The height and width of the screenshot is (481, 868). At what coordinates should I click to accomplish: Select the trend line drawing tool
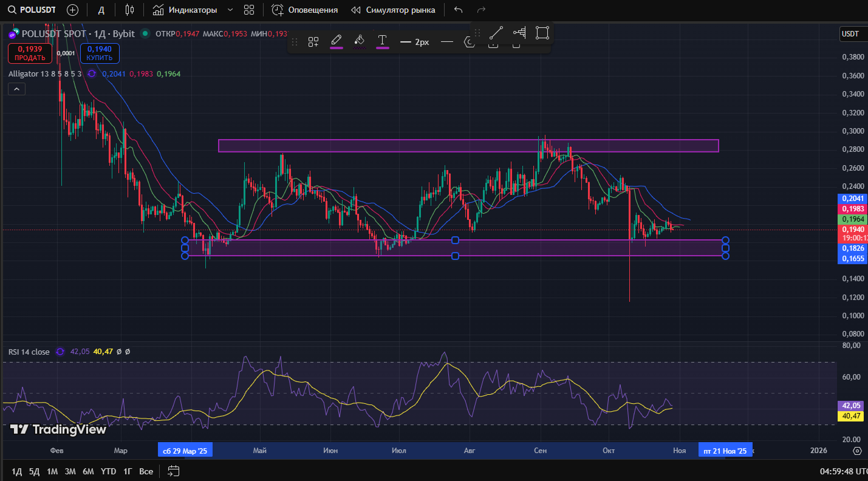(x=496, y=33)
